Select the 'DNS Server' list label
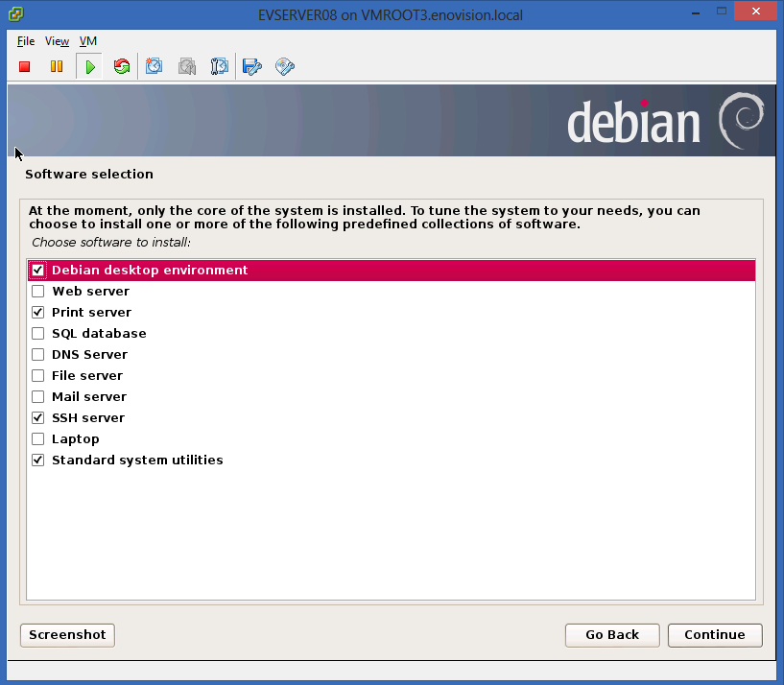This screenshot has width=784, height=685. pos(90,355)
